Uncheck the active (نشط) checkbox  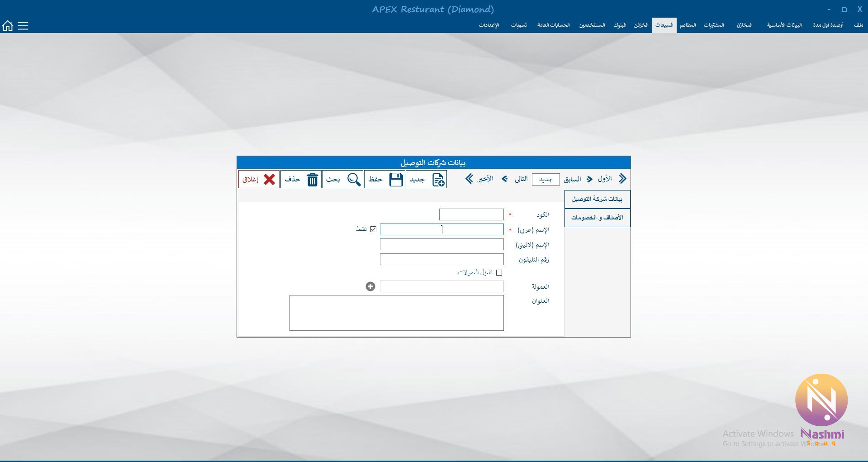tap(373, 229)
